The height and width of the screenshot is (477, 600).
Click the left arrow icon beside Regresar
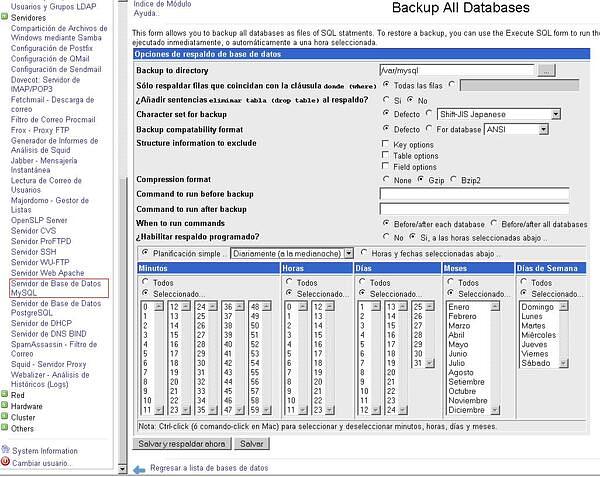[x=139, y=468]
